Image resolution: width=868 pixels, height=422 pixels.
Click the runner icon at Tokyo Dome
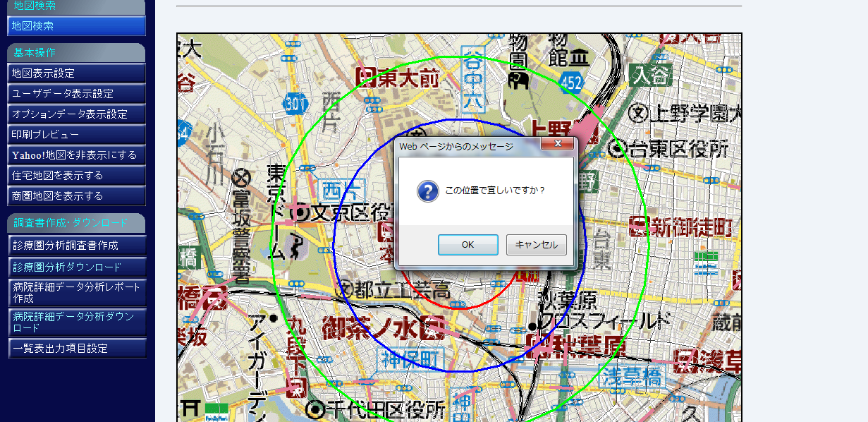(297, 248)
